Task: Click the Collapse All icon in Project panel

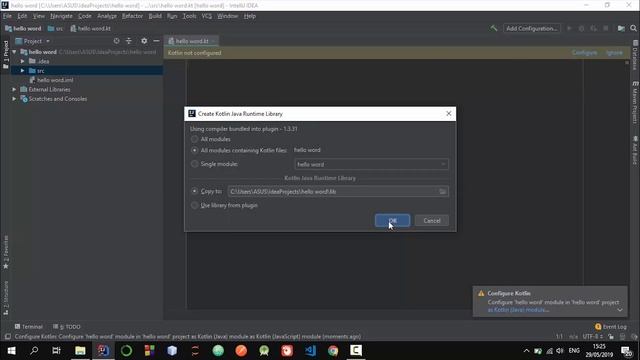Action: (x=129, y=41)
